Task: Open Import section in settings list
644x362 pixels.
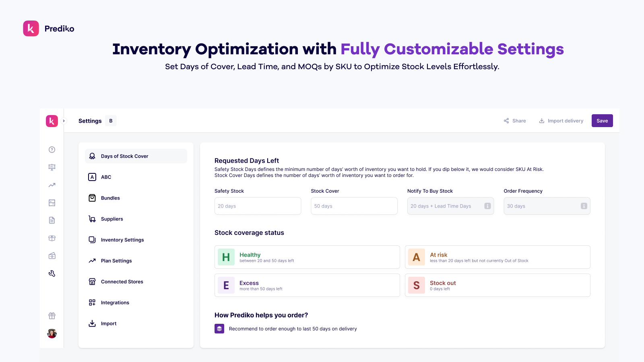Action: coord(136,323)
